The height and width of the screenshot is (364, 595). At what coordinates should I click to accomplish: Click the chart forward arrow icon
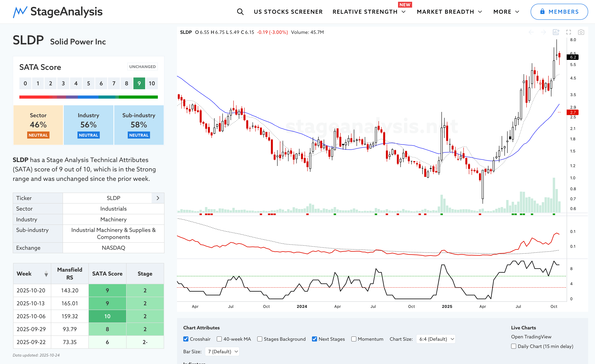click(x=543, y=32)
